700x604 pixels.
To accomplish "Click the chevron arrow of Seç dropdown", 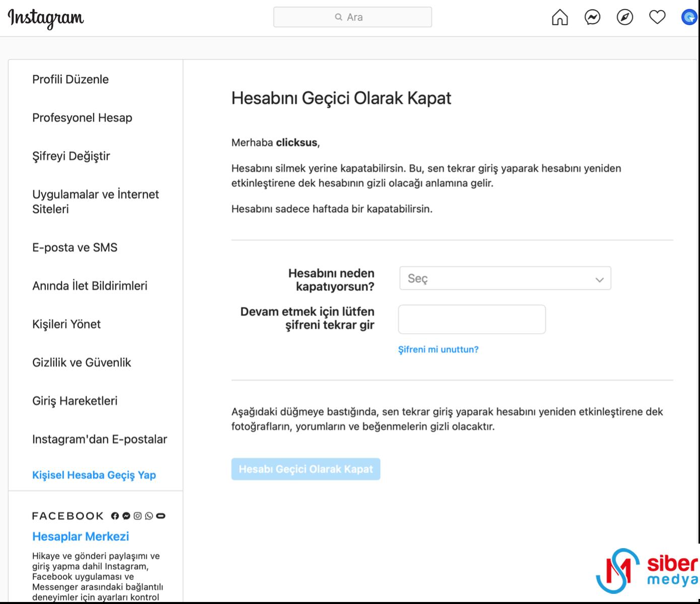I will pos(599,279).
